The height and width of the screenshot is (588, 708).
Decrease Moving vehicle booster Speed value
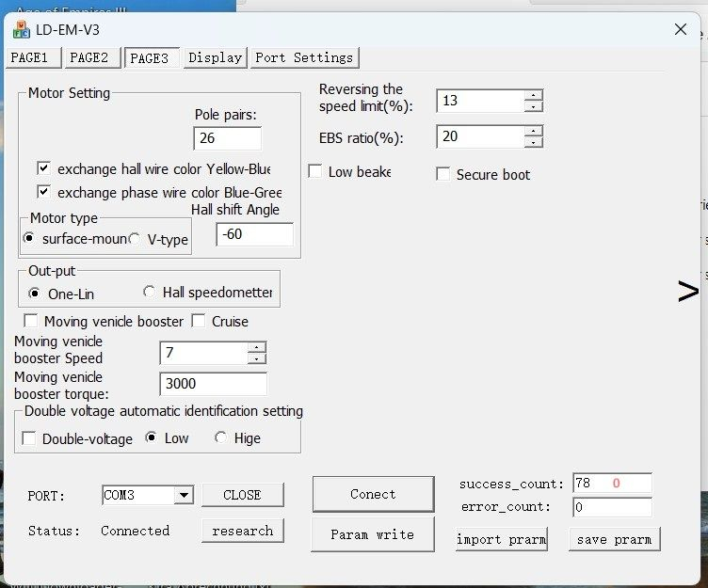(257, 358)
